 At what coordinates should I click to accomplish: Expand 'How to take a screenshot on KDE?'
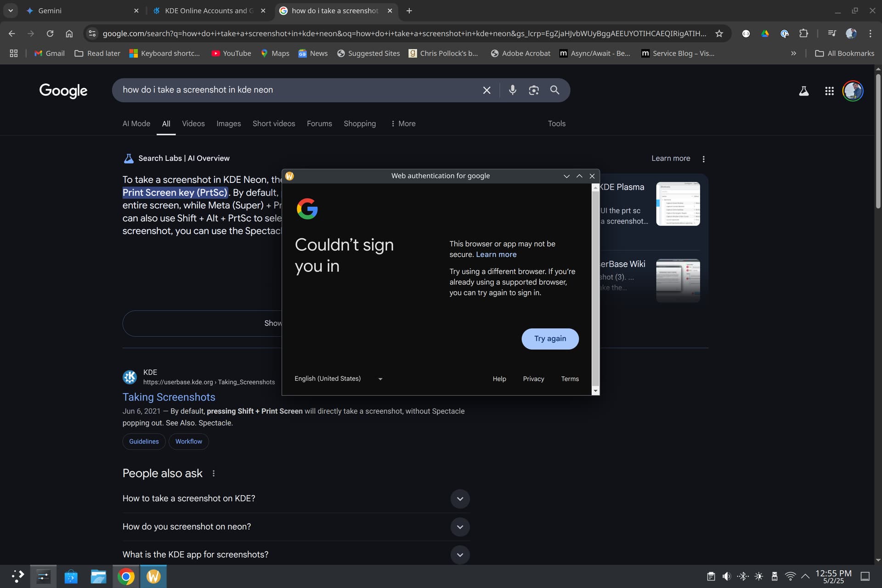click(460, 499)
